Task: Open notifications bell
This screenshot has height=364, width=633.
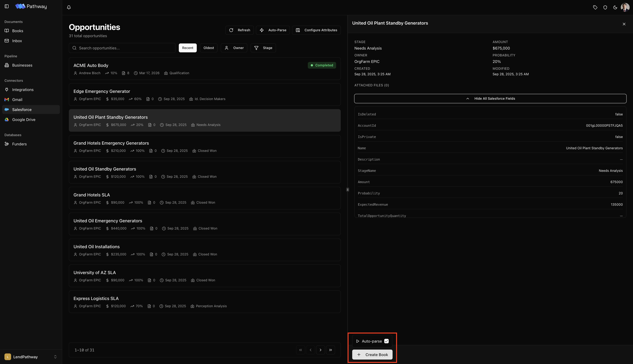Action: click(x=69, y=7)
